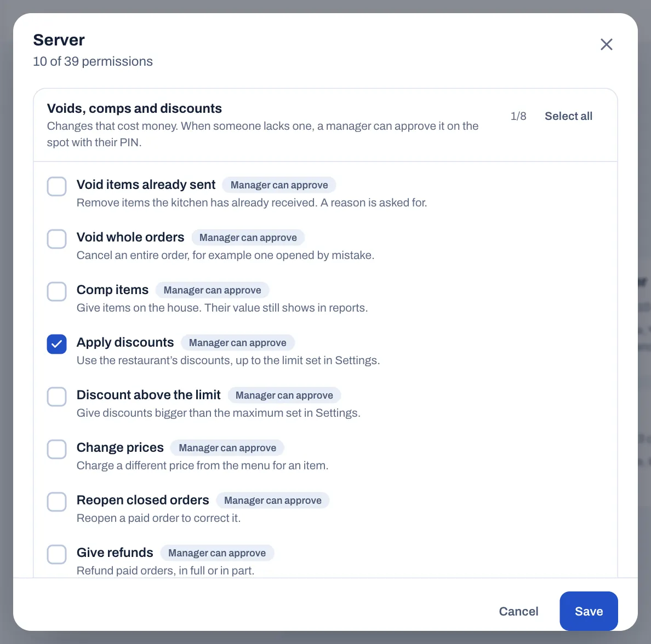Viewport: 651px width, 644px height.
Task: Tick the Comp items checkbox
Action: click(x=57, y=292)
